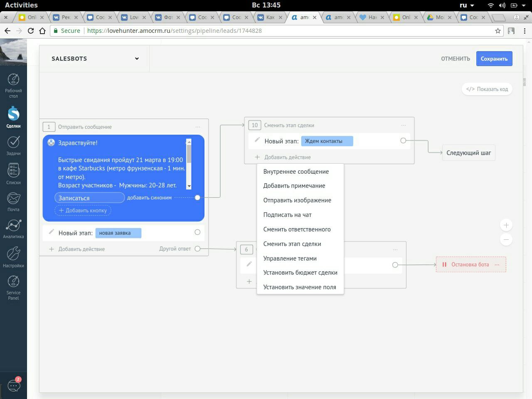Screen dimensions: 532x399
Task: Open Сделки section in the sidebar
Action: (x=13, y=117)
